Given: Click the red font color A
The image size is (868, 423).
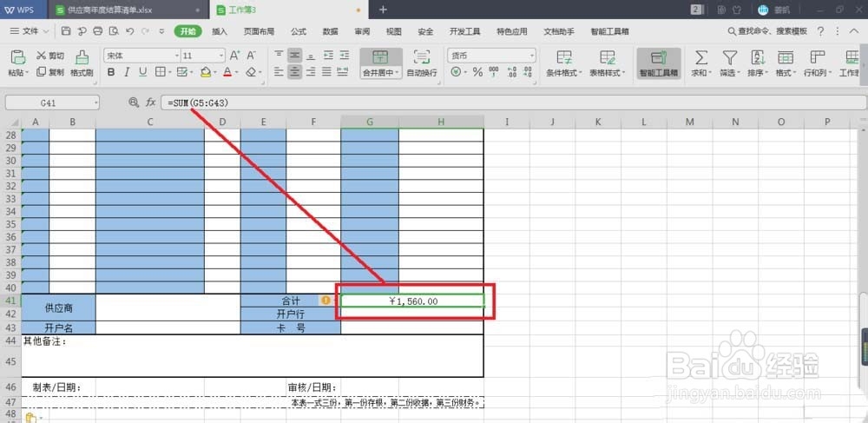Looking at the screenshot, I should [227, 72].
